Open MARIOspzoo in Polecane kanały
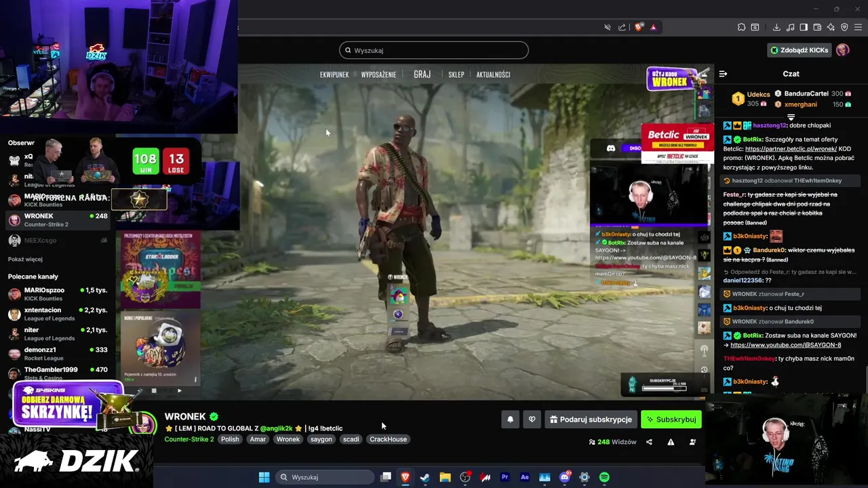 click(58, 294)
